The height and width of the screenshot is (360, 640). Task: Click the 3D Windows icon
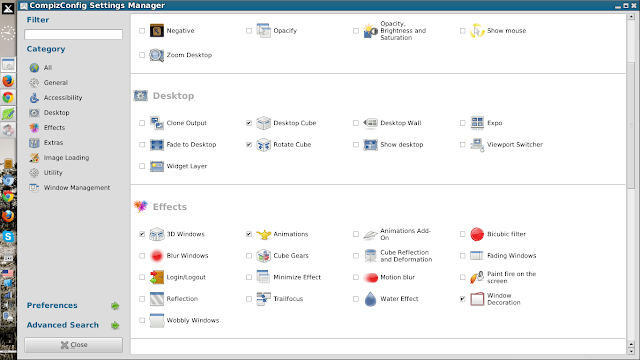click(x=157, y=234)
